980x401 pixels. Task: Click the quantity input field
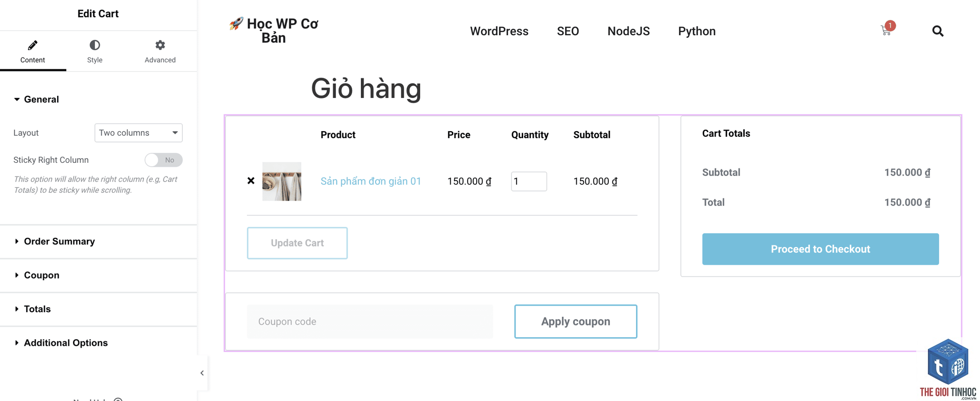[529, 181]
